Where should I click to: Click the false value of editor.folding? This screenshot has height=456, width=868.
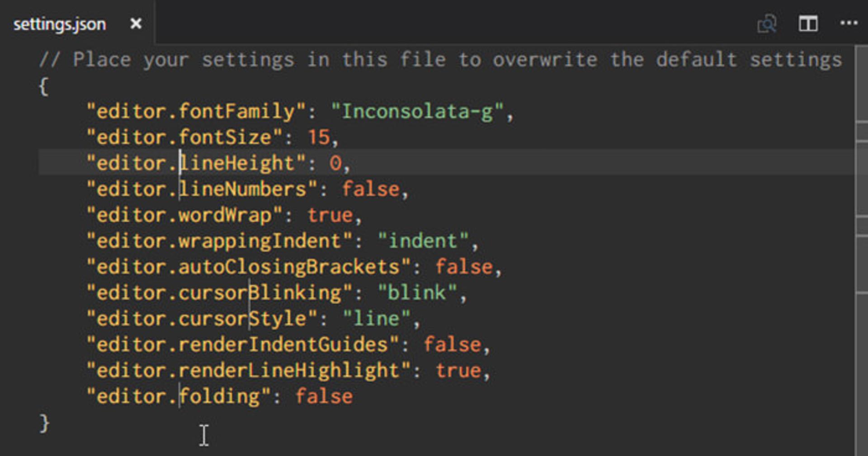(x=324, y=396)
